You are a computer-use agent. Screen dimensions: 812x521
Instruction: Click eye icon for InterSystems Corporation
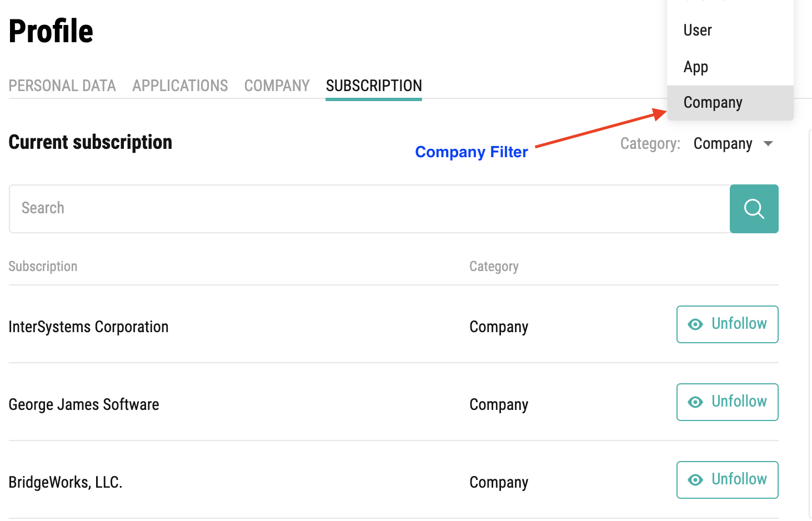pos(695,324)
